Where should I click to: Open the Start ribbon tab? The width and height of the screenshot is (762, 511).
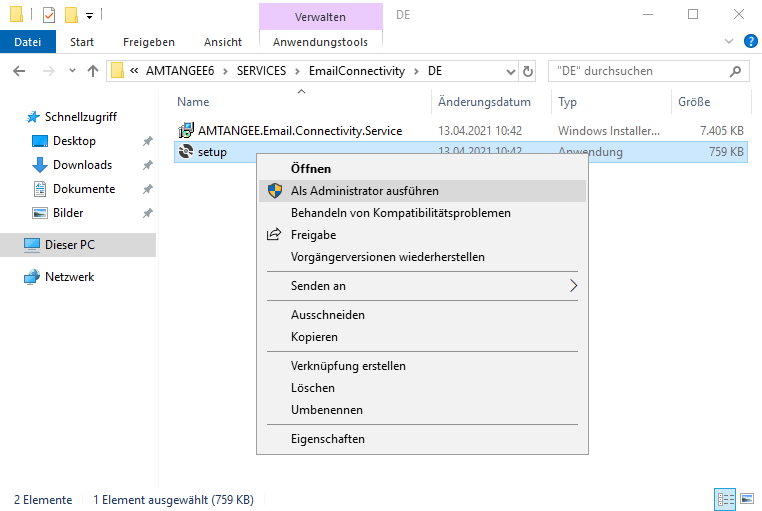pos(82,42)
